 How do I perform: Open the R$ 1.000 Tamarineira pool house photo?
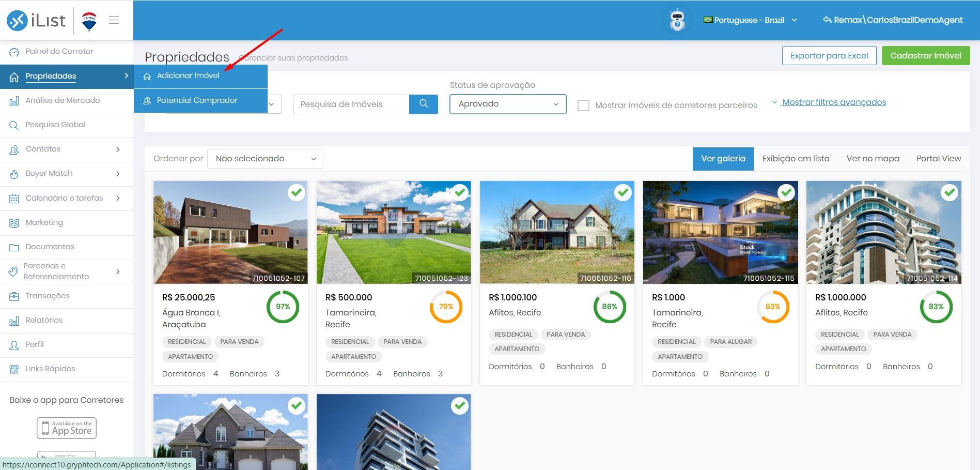720,232
